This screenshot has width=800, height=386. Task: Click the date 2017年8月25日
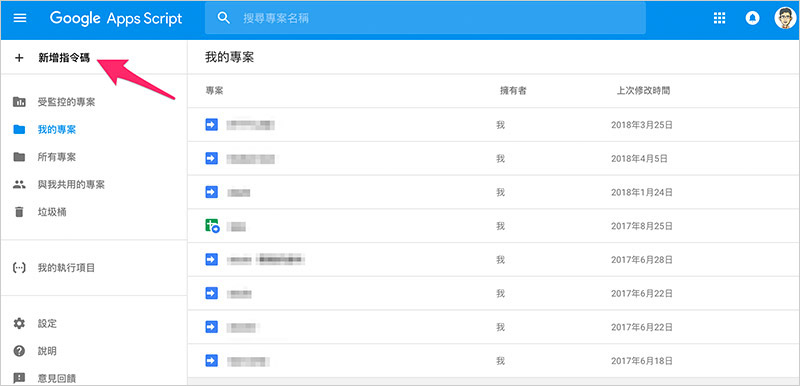coord(642,226)
